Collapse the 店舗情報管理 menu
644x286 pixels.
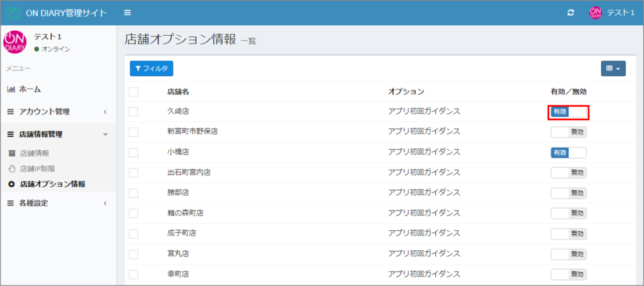coord(57,134)
